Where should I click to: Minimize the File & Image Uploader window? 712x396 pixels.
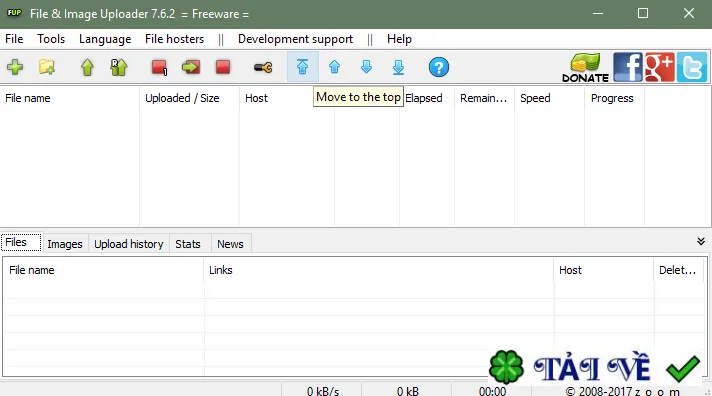(598, 14)
